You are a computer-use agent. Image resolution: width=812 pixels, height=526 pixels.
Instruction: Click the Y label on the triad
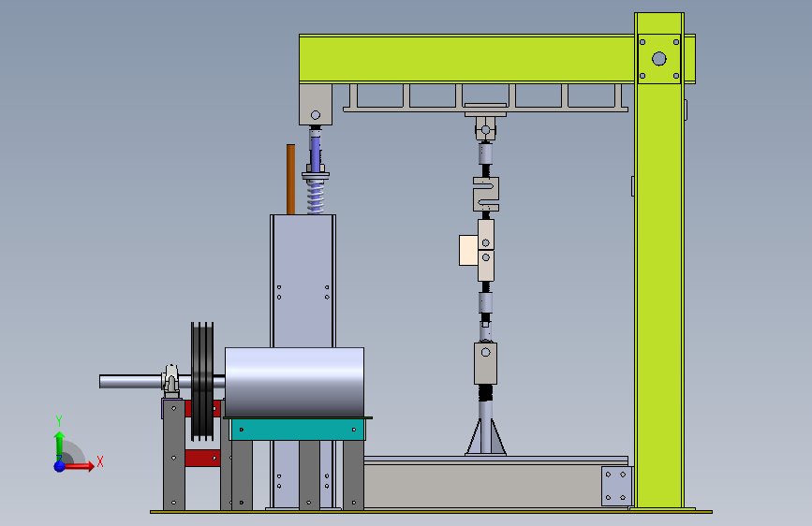pos(59,421)
